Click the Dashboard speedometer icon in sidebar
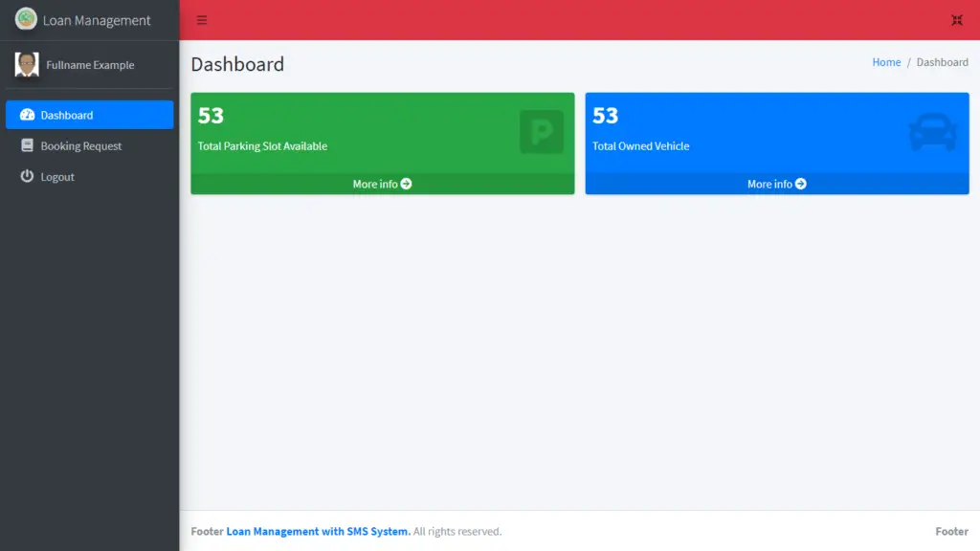 click(27, 115)
